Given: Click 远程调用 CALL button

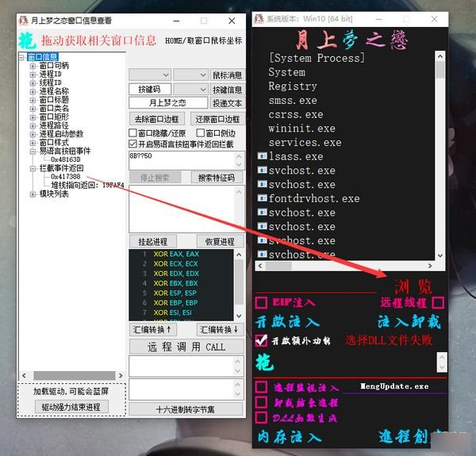Looking at the screenshot, I should 186,347.
